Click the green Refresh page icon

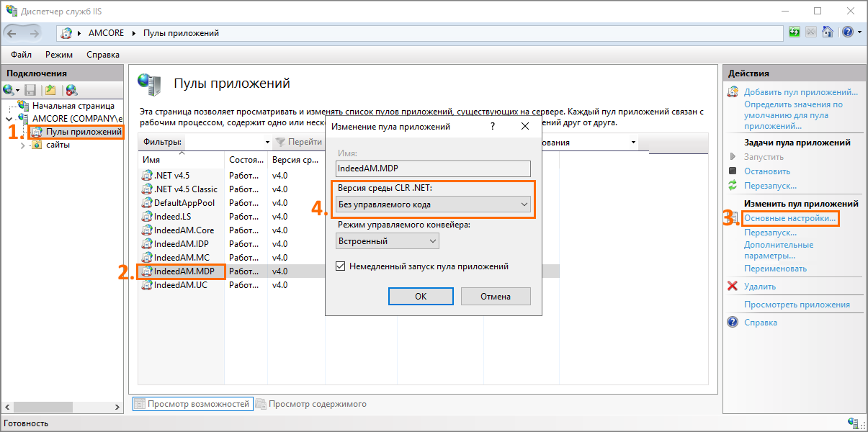pos(795,32)
